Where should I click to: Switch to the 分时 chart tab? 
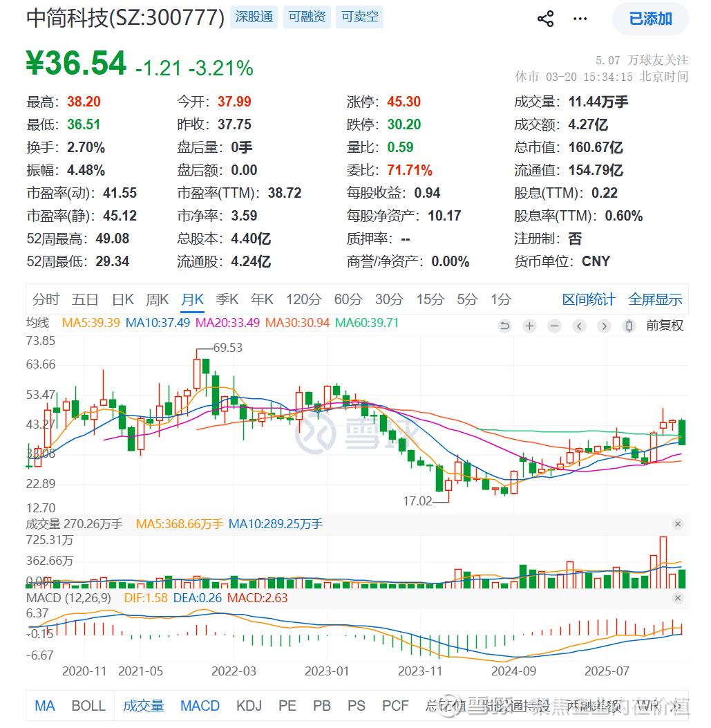(46, 299)
